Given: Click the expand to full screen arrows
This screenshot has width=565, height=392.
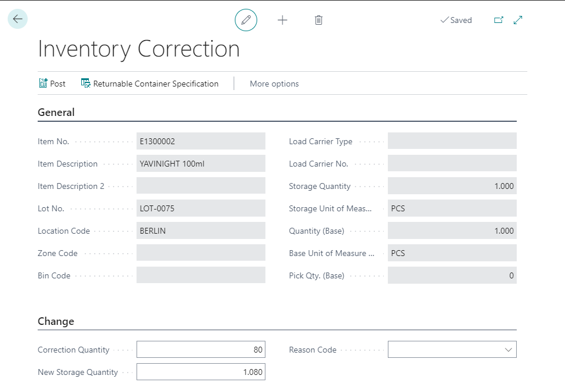Looking at the screenshot, I should tap(518, 20).
